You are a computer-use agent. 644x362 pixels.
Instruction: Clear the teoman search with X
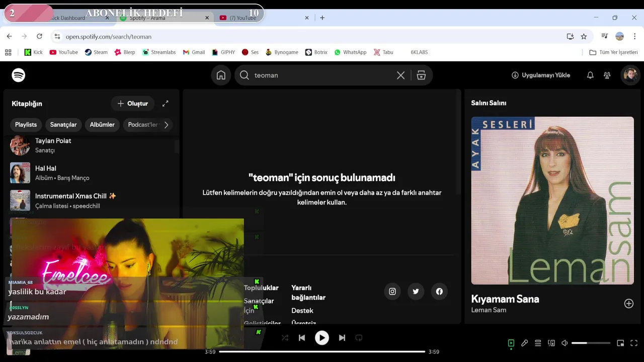point(400,75)
